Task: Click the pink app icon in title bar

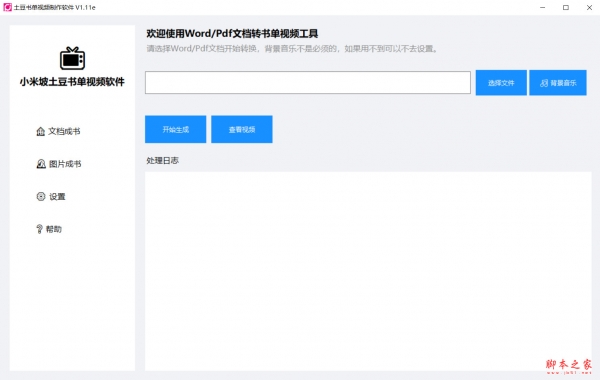Action: [x=7, y=7]
